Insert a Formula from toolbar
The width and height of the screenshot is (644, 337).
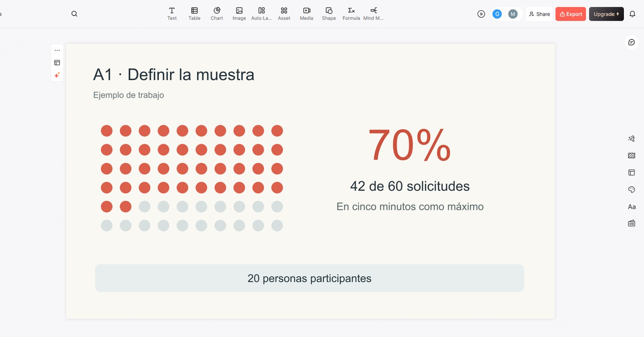351,14
